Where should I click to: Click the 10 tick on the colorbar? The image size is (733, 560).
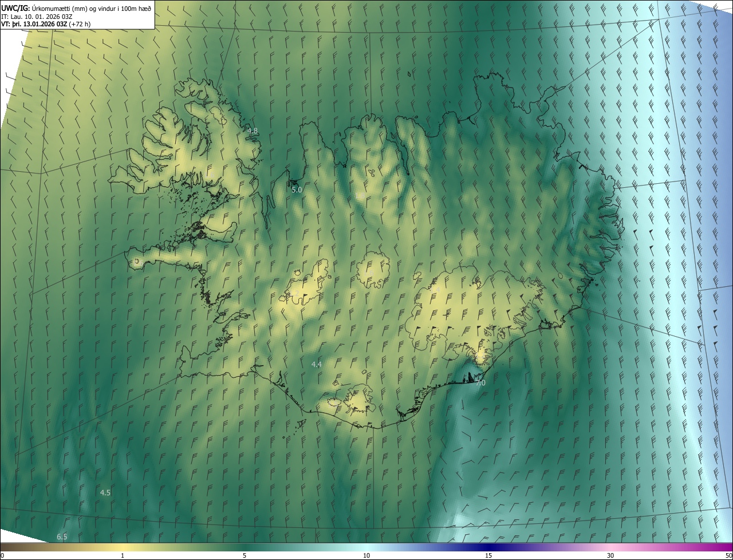pyautogui.click(x=366, y=556)
